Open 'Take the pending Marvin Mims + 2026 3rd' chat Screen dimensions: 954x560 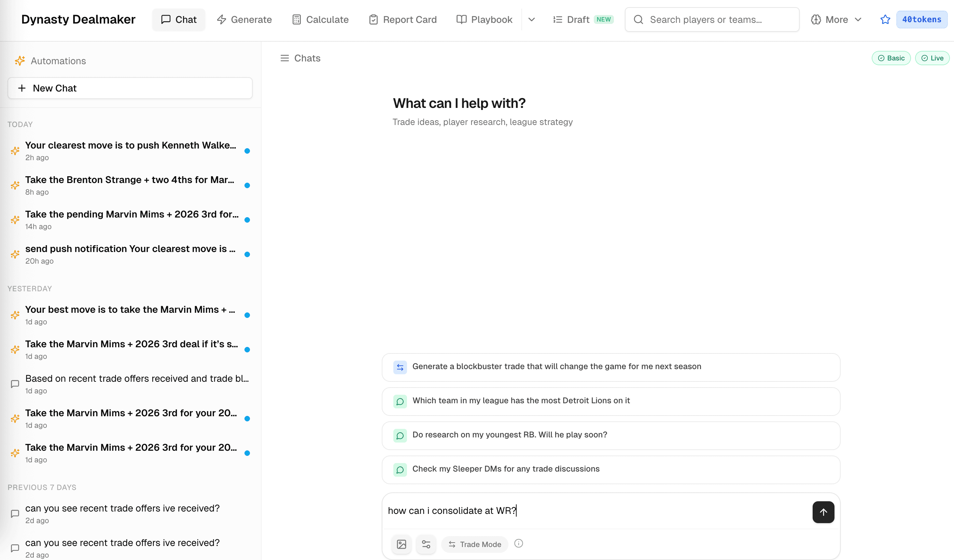click(130, 220)
